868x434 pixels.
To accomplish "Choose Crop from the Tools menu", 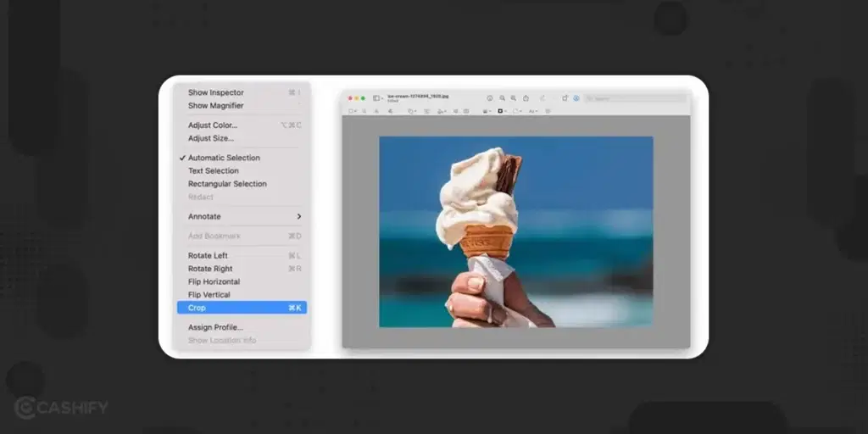I will point(242,308).
